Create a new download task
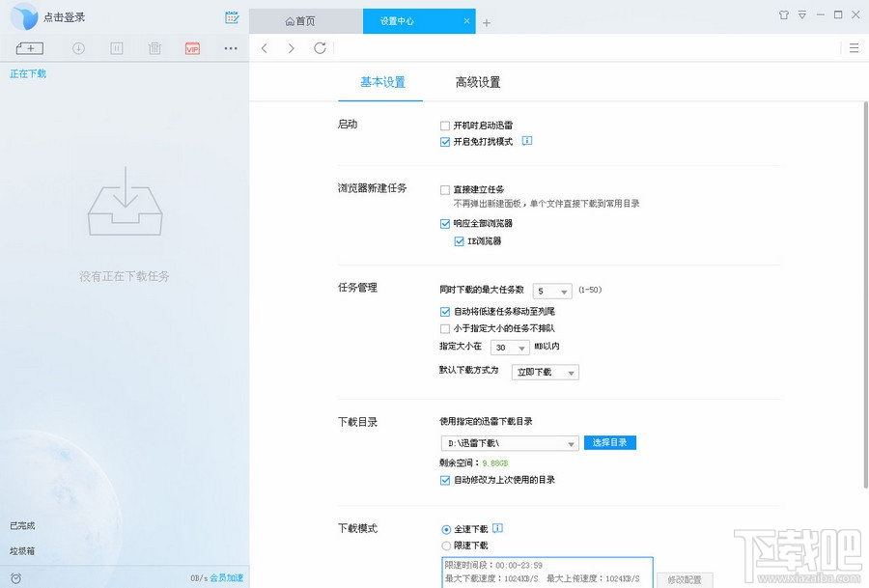 (29, 47)
